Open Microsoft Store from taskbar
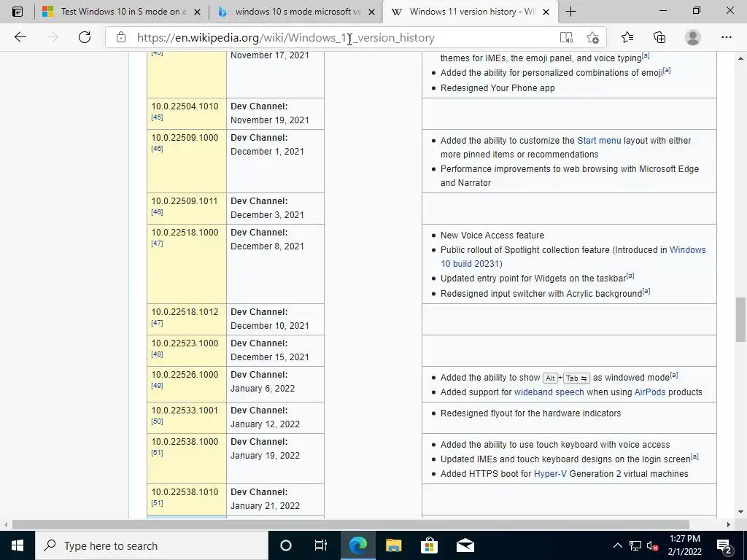Screen dimensions: 747x560 click(429, 545)
